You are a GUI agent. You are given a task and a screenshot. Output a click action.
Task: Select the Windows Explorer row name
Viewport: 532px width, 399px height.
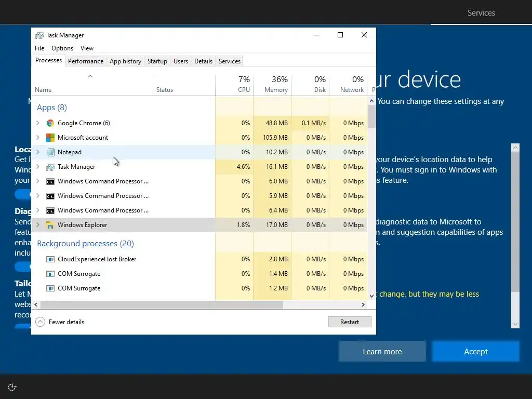pos(83,225)
